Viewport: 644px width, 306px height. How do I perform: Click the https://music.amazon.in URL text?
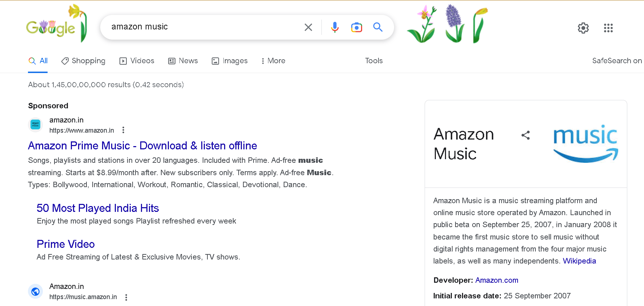[x=83, y=297]
